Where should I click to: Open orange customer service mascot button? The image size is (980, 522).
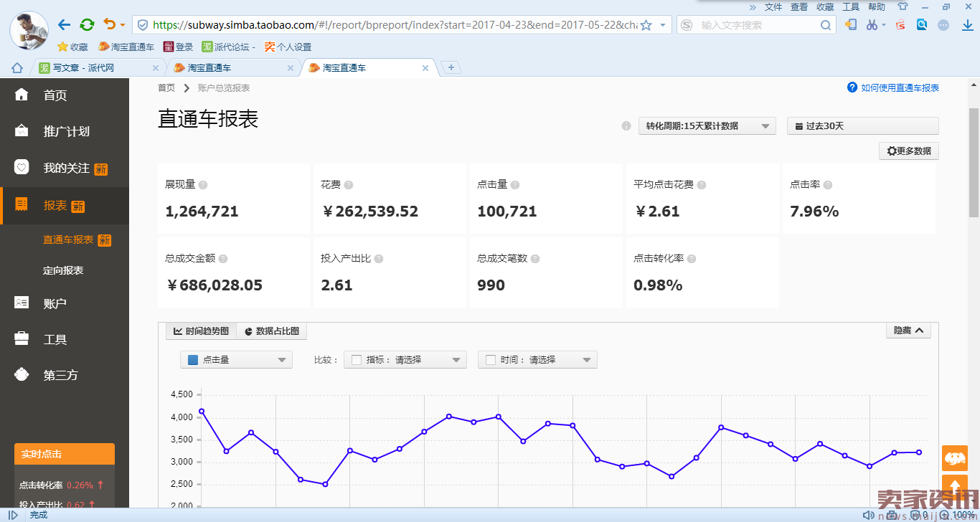[x=955, y=458]
